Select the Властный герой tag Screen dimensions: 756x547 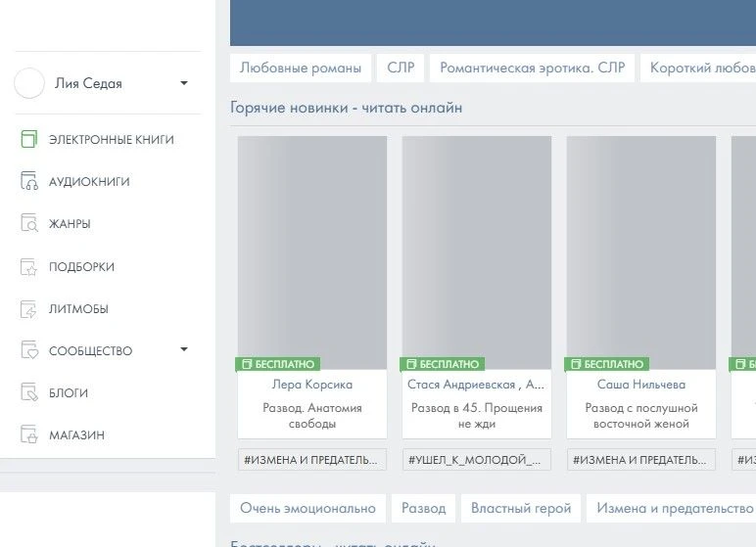tap(521, 509)
